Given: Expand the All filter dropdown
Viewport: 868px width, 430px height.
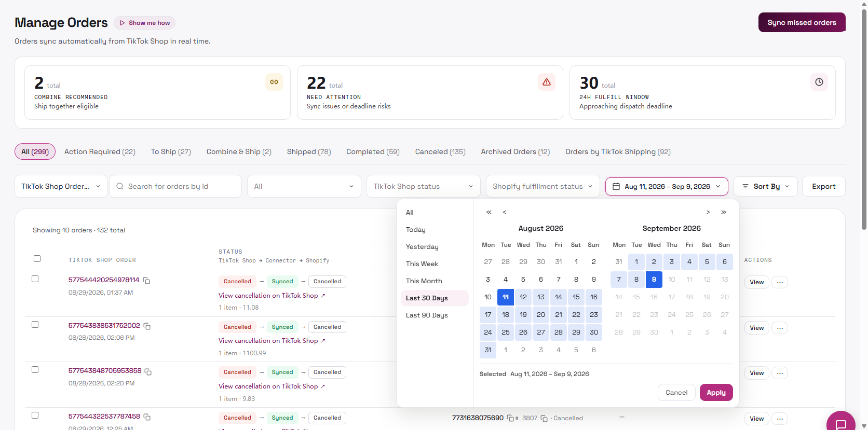Looking at the screenshot, I should (304, 186).
